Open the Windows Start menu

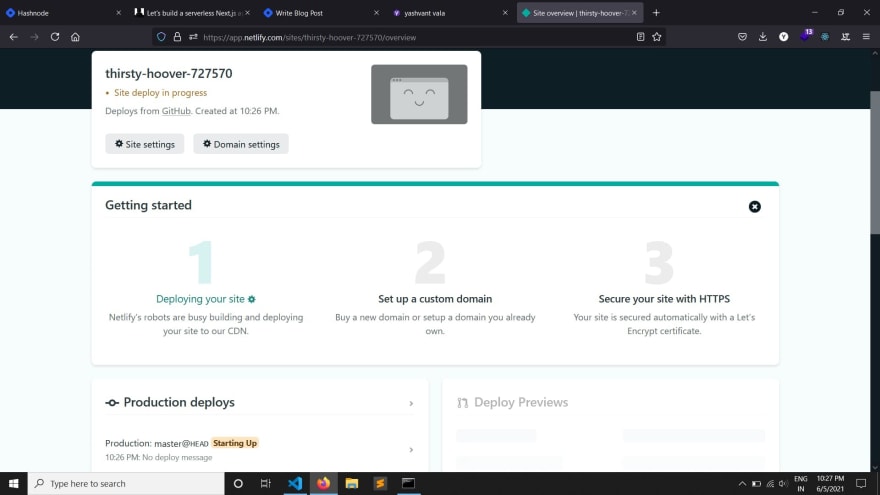pos(13,483)
